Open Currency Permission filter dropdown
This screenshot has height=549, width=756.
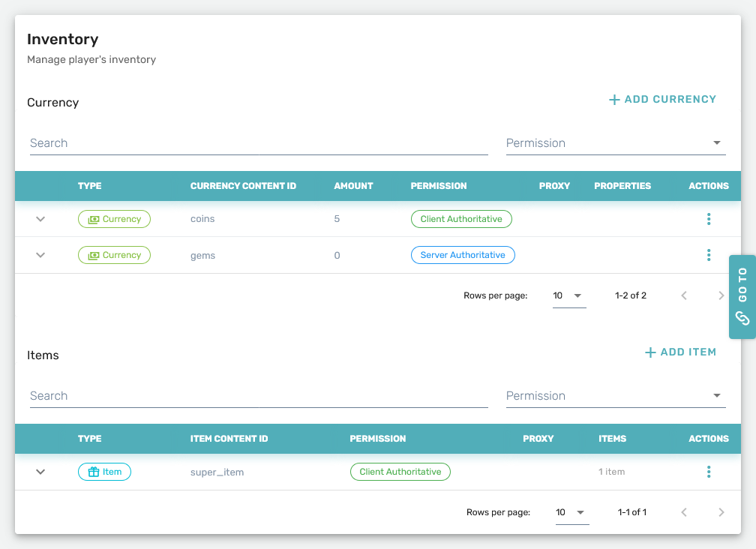(615, 143)
